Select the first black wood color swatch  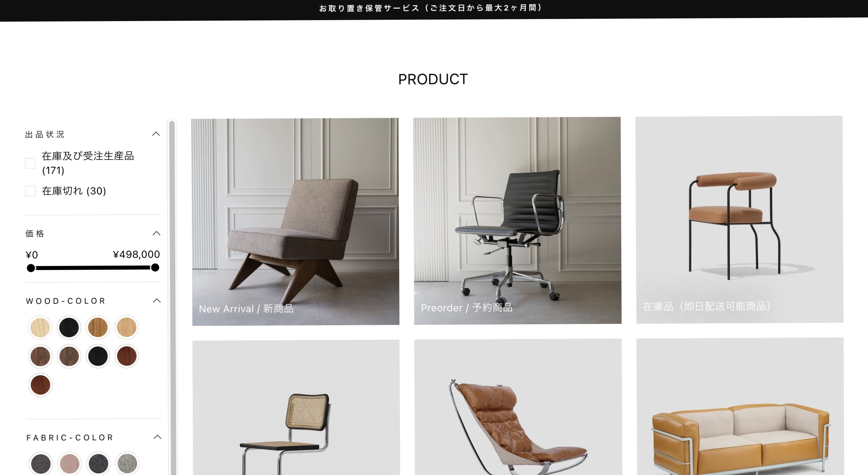coord(69,327)
